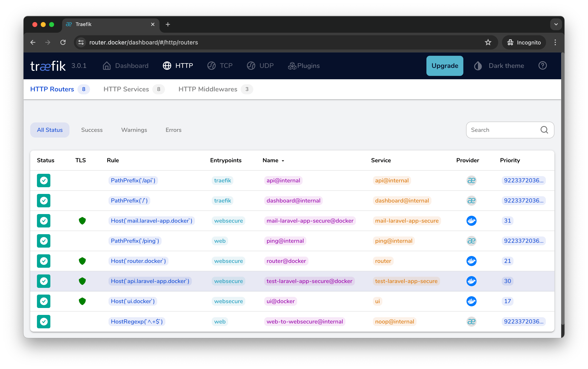Click the Upgrade button

444,66
